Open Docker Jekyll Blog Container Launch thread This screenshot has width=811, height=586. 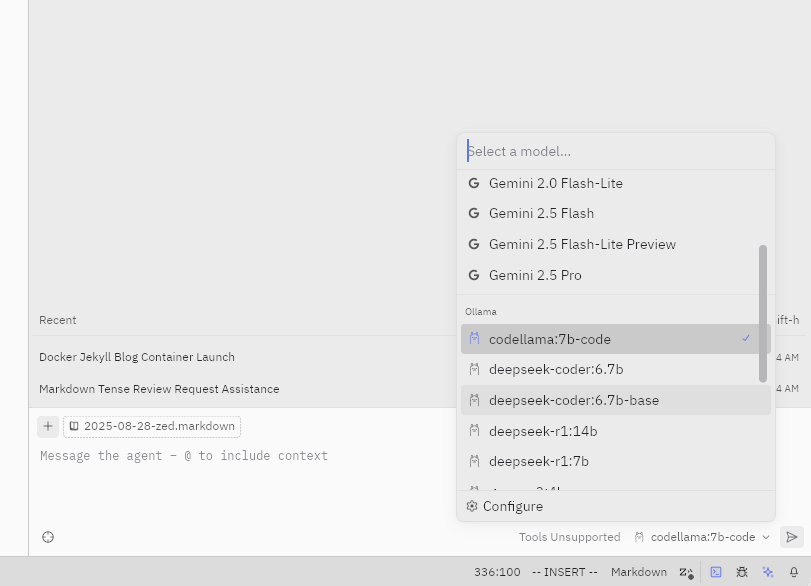point(137,357)
